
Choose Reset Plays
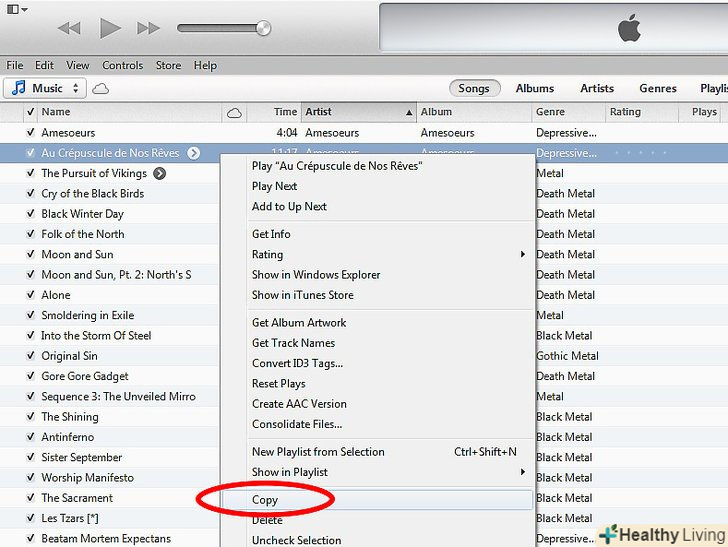pos(377,384)
